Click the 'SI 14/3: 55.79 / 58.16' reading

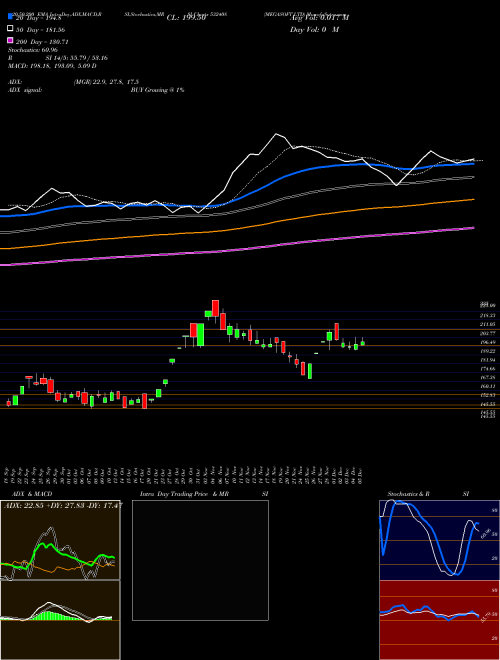[x=77, y=58]
